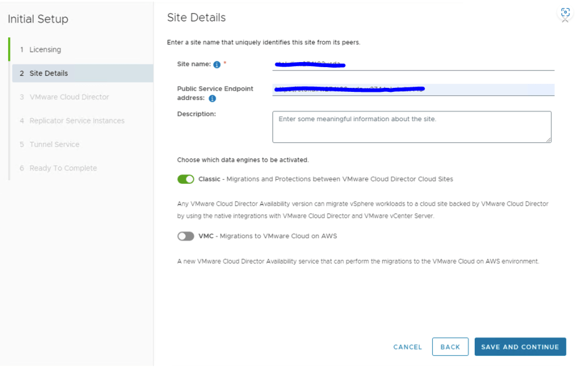Click the screen capture icon at top right
This screenshot has height=372, width=588.
pos(565,12)
